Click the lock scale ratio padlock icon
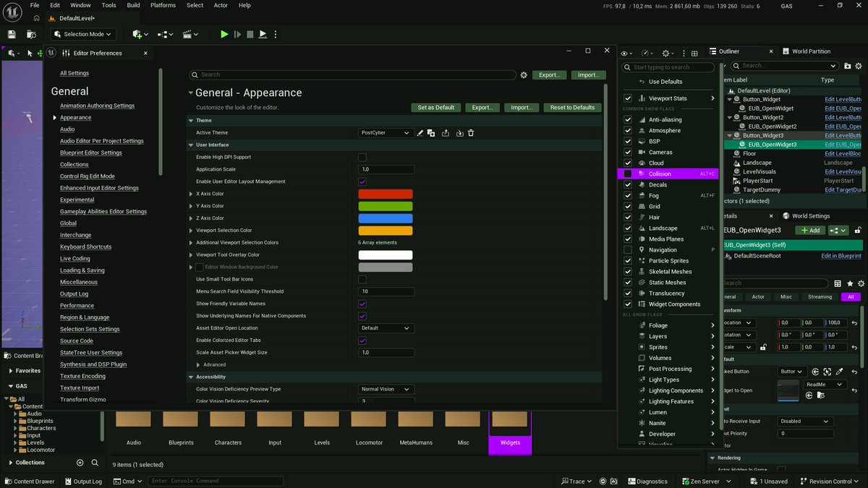 tap(765, 347)
